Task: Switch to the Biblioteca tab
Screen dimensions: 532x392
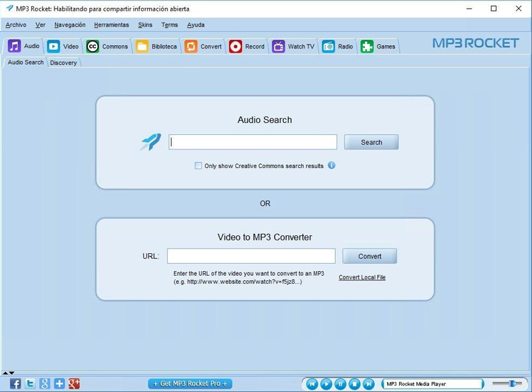Action: pos(157,47)
